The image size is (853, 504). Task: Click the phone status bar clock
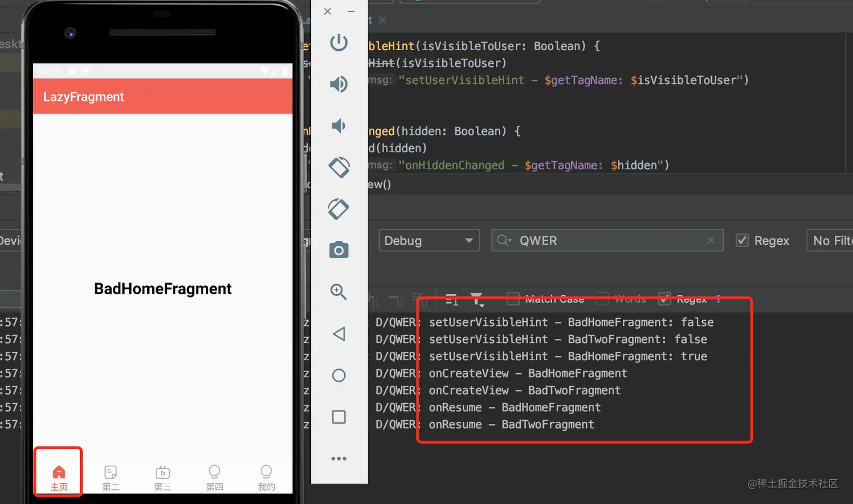pyautogui.click(x=50, y=71)
